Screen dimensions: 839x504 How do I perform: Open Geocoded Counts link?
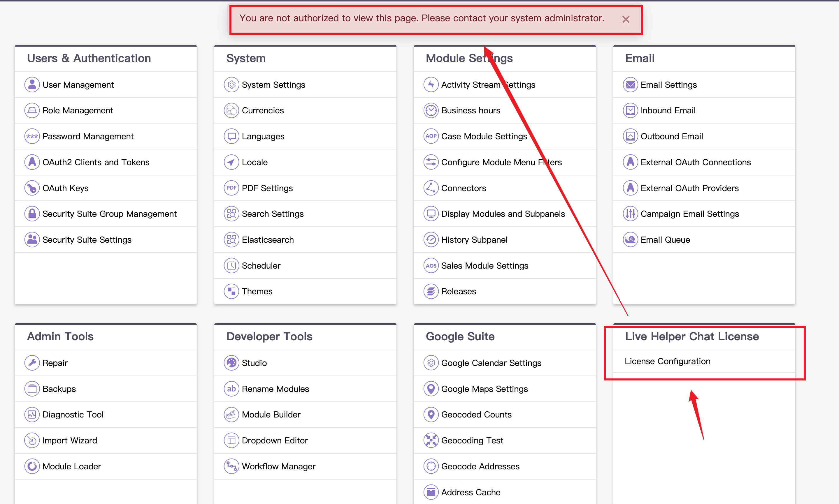tap(476, 414)
